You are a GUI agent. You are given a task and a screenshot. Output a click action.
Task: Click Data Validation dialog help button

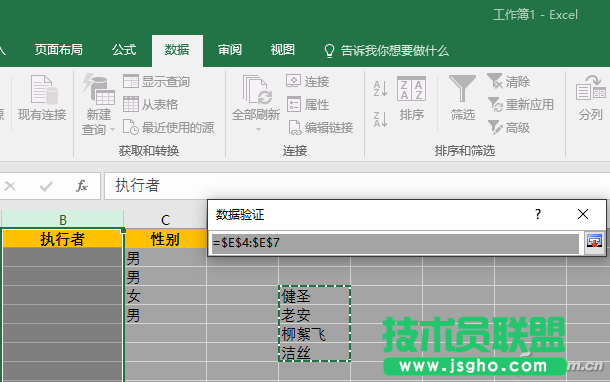click(x=538, y=214)
